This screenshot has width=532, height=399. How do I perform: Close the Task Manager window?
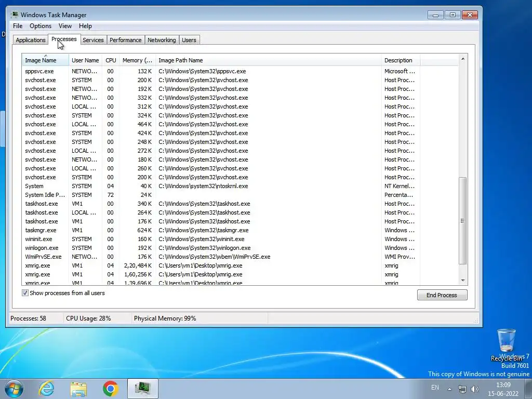(470, 15)
